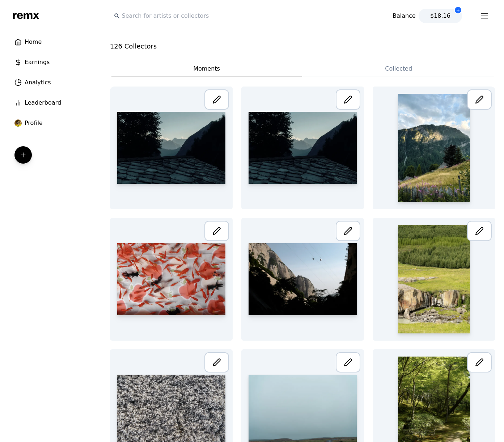
Task: Add funds with blue plus icon
Action: click(x=458, y=10)
